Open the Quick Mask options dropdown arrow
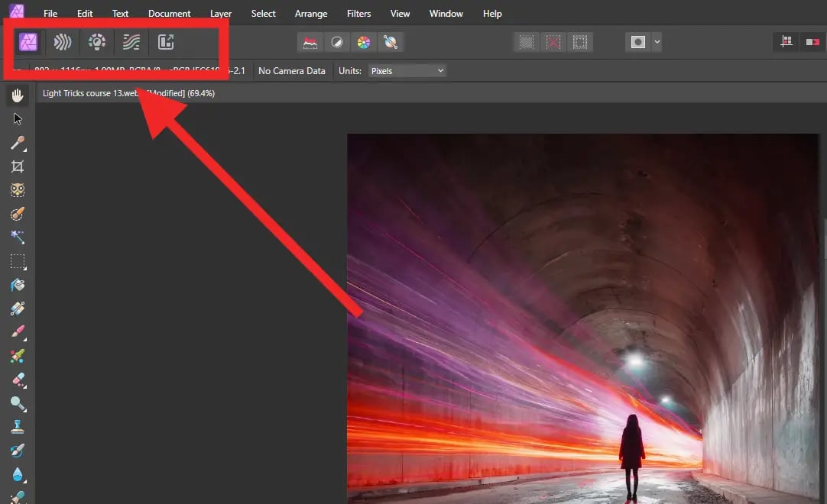This screenshot has width=827, height=504. [x=657, y=42]
